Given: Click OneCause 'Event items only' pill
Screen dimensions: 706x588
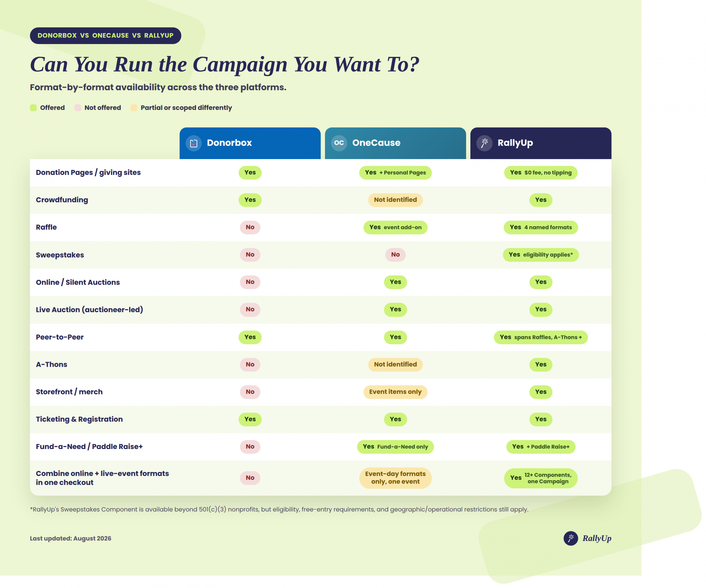Looking at the screenshot, I should (x=395, y=392).
